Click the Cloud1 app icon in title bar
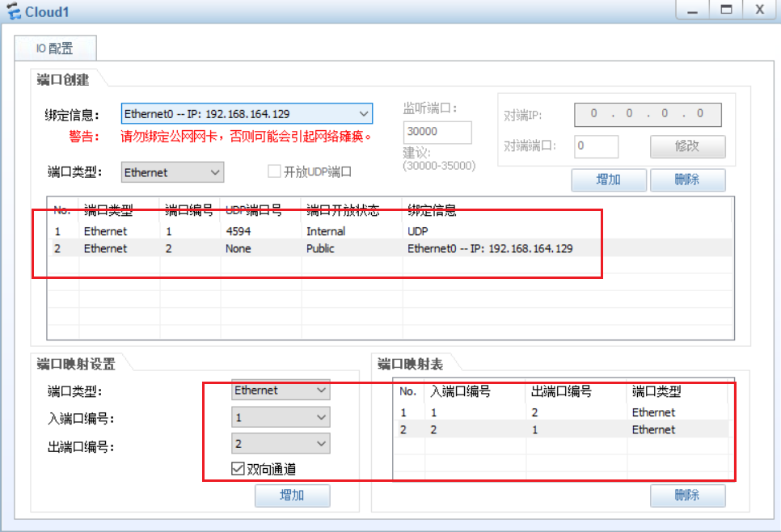The width and height of the screenshot is (781, 532). (x=13, y=11)
